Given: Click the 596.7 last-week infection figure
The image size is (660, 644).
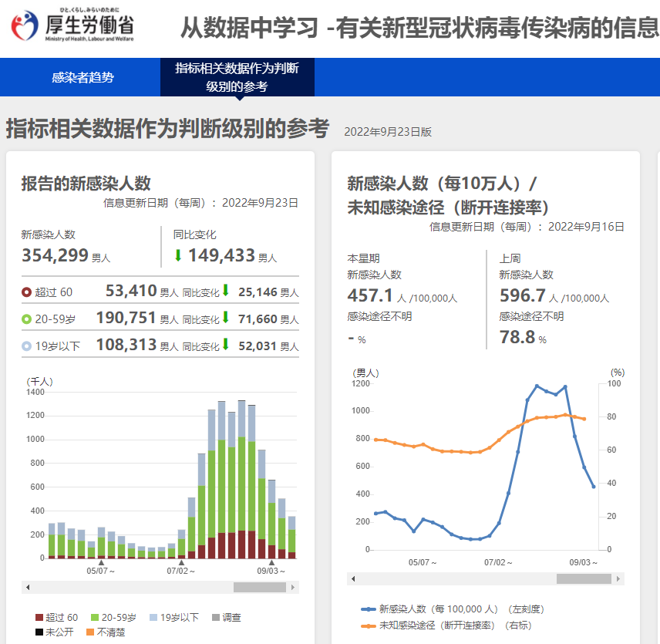Looking at the screenshot, I should coord(522,295).
